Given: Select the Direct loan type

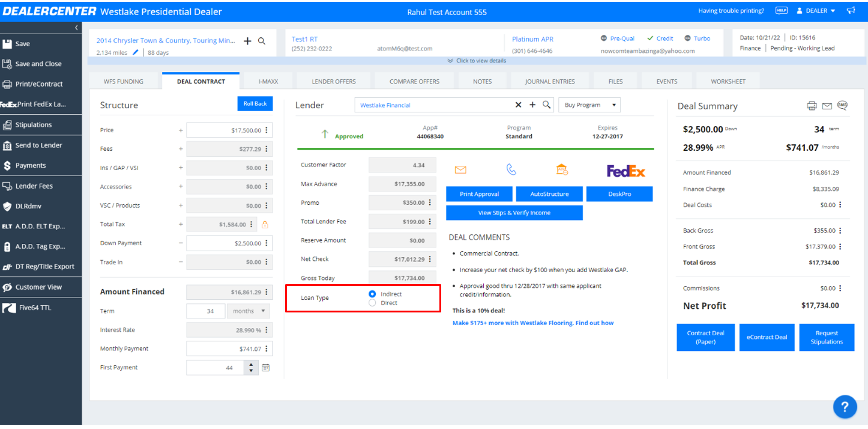Looking at the screenshot, I should click(x=372, y=303).
